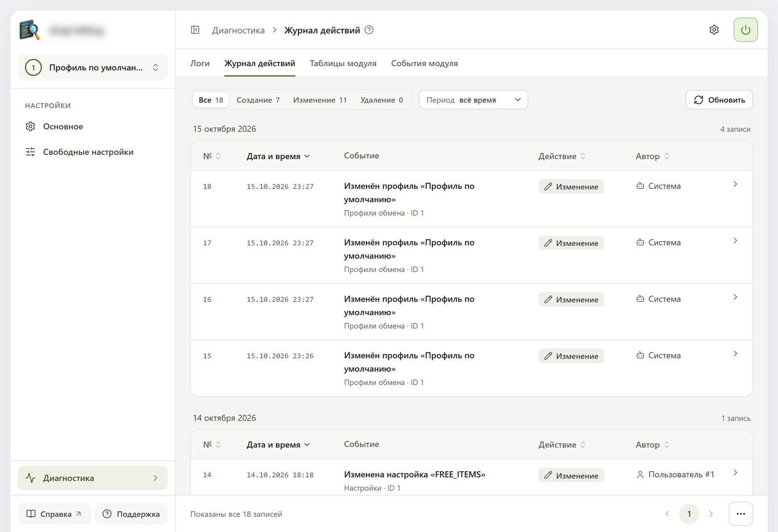The image size is (778, 532).
Task: Open the settings gear in header
Action: [714, 30]
